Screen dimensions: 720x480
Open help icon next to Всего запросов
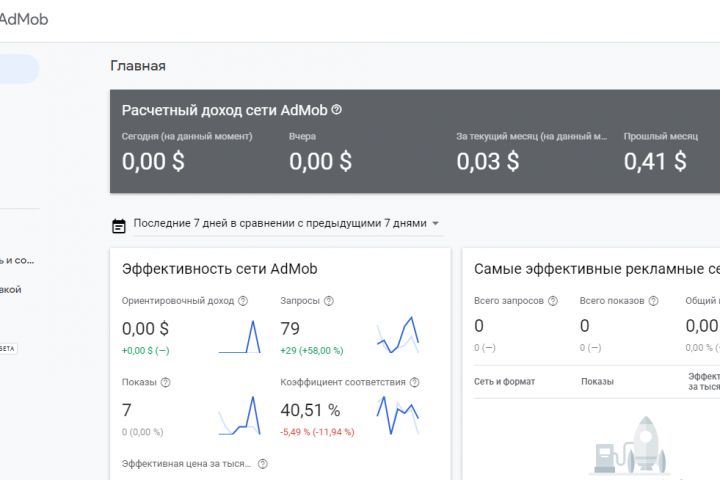[553, 301]
